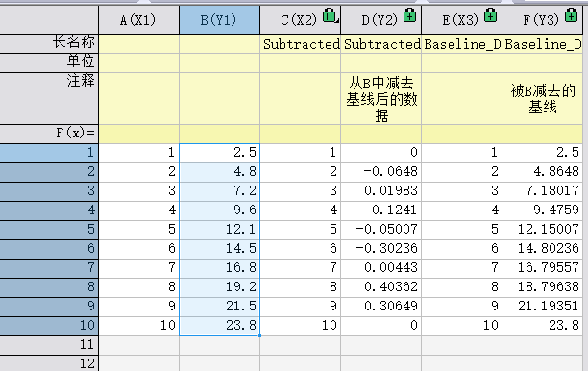Click the Baseline_D long name in column F

point(542,44)
